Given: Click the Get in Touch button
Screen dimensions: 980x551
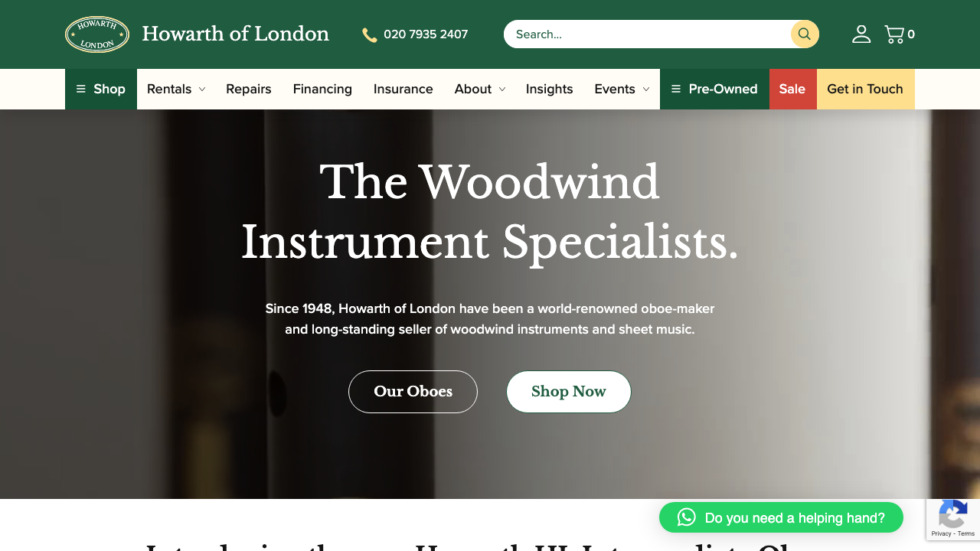Looking at the screenshot, I should 865,89.
